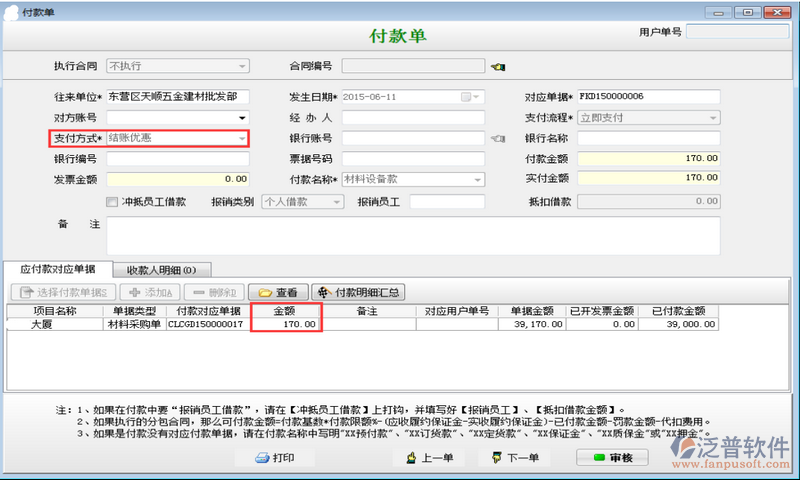Go to previous record with 上一单
800x480 pixels.
coord(427,458)
